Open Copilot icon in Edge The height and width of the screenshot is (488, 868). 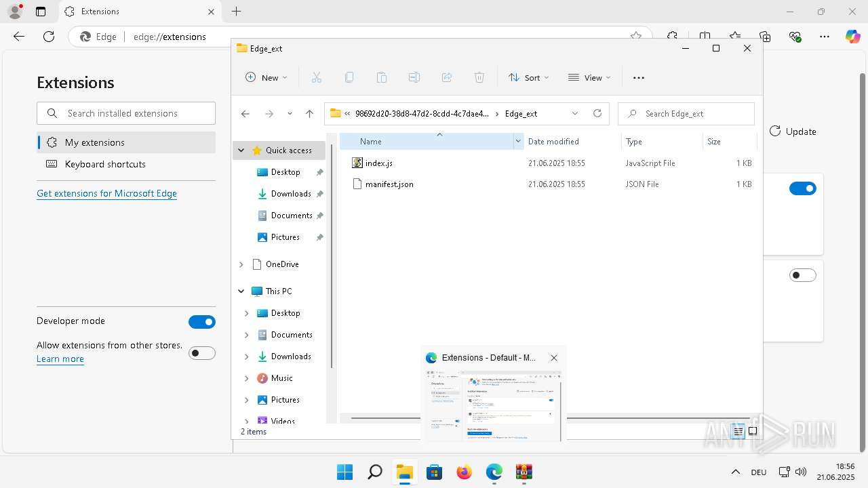(x=853, y=37)
